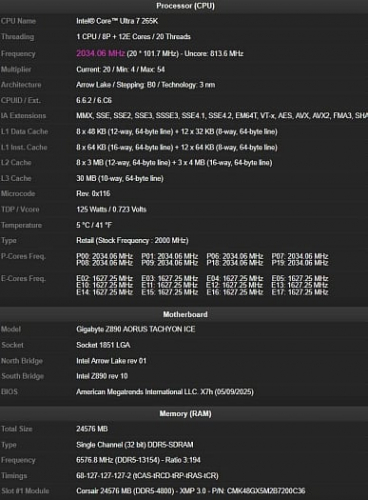Click the E05 core frequency entry
Screen dimensions: 368x500
(x=300, y=279)
